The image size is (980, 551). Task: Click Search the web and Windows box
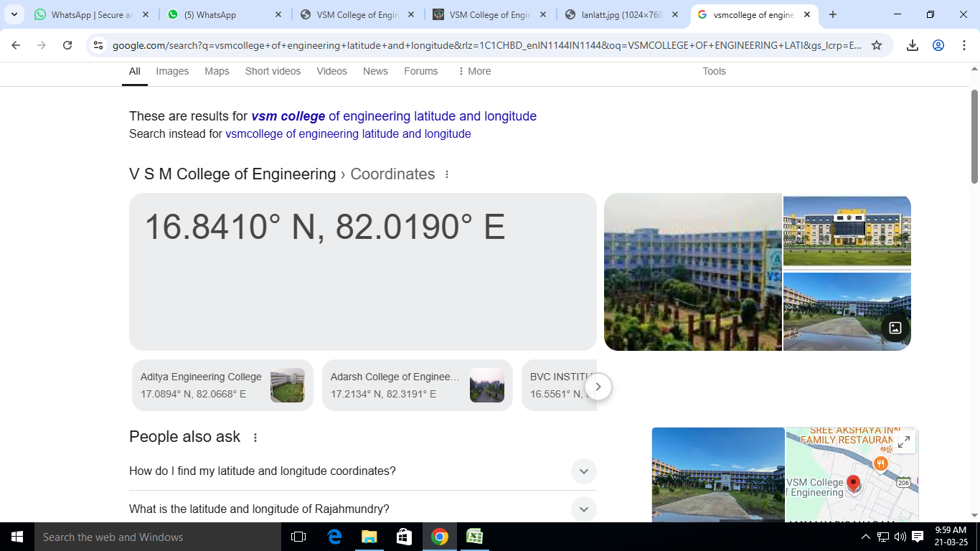[158, 537]
